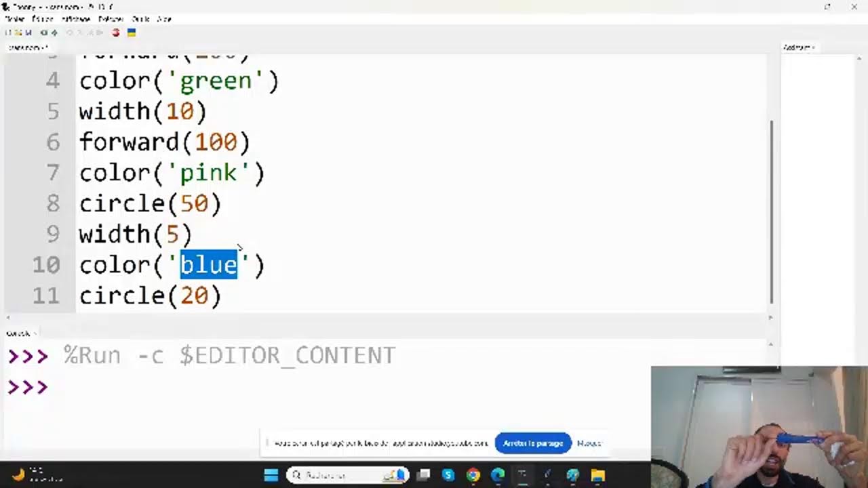Open the Windows Start menu
The width and height of the screenshot is (868, 488).
point(271,475)
